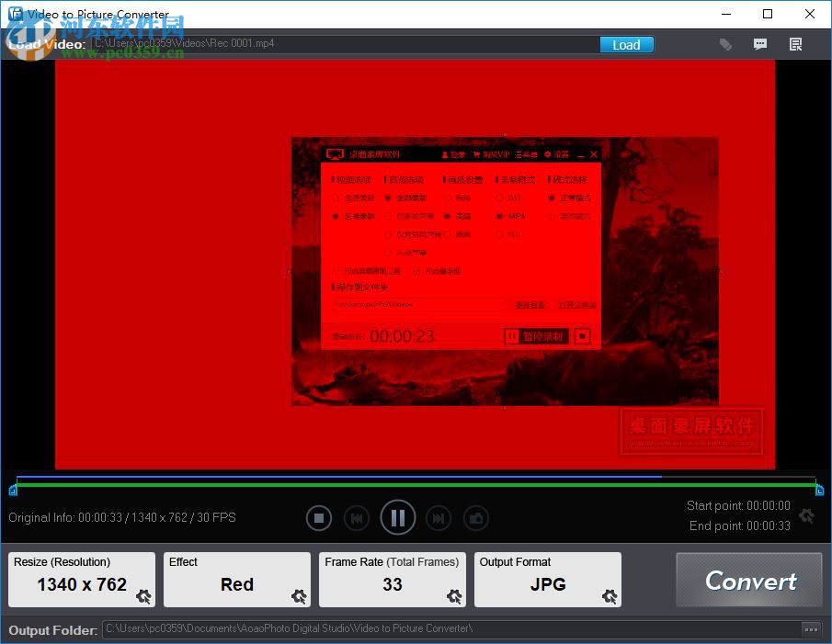The width and height of the screenshot is (832, 644).
Task: Click the gear beside End point settings
Action: click(x=806, y=516)
